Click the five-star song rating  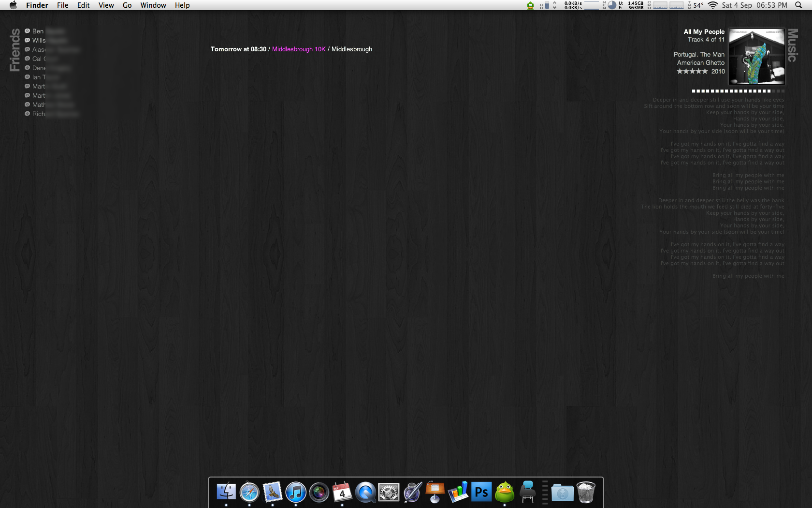point(692,71)
